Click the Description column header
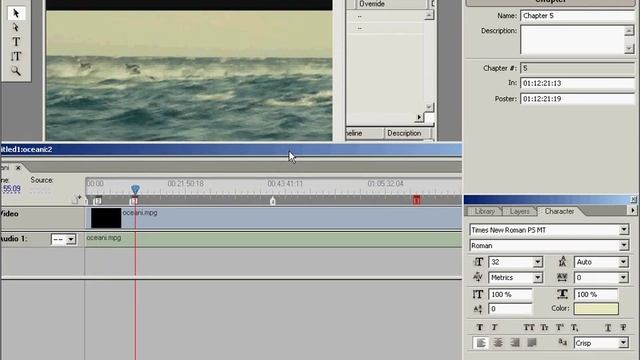 coord(404,133)
